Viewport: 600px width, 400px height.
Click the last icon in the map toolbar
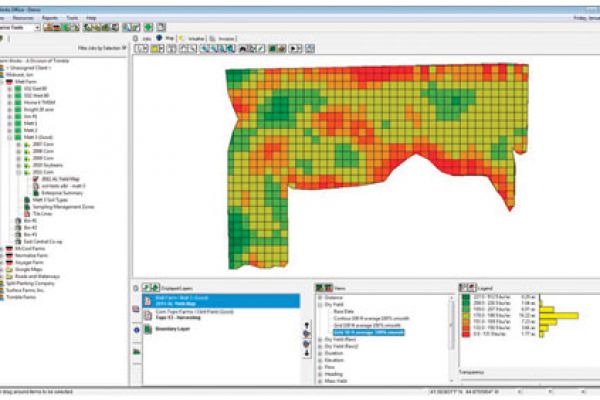[310, 49]
